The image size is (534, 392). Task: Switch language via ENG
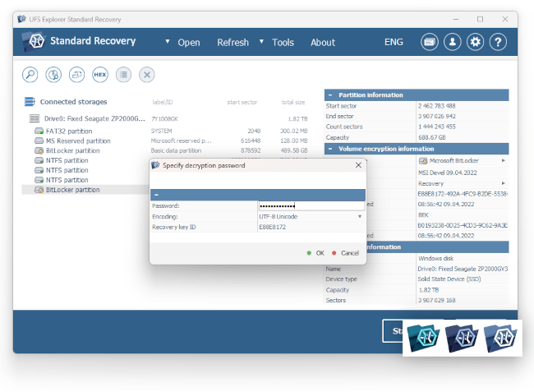click(x=394, y=42)
